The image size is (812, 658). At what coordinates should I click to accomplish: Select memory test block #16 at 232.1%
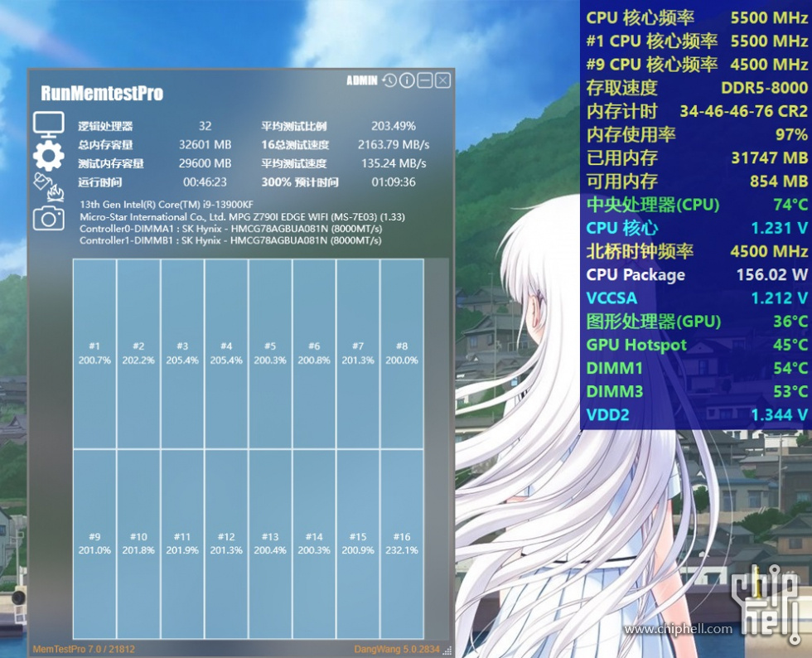[x=402, y=544]
